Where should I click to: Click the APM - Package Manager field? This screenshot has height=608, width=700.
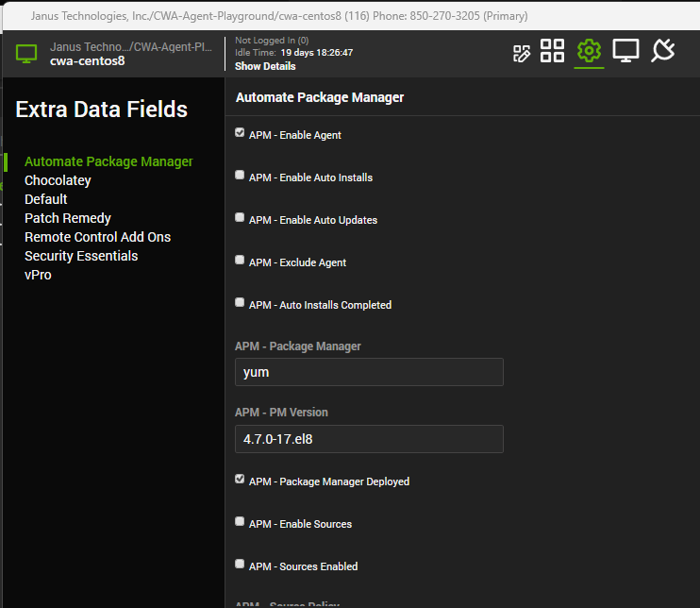pyautogui.click(x=369, y=372)
